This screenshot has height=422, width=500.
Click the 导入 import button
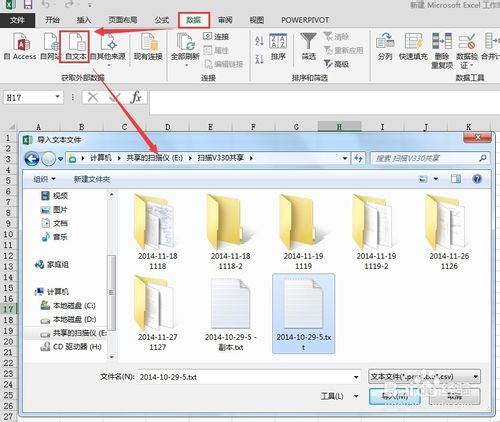click(395, 396)
